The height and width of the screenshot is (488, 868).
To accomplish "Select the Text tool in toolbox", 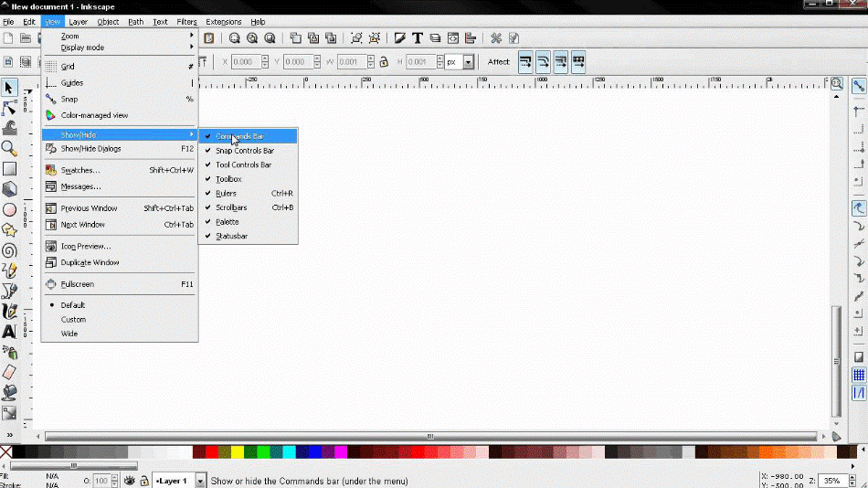I will tap(9, 332).
